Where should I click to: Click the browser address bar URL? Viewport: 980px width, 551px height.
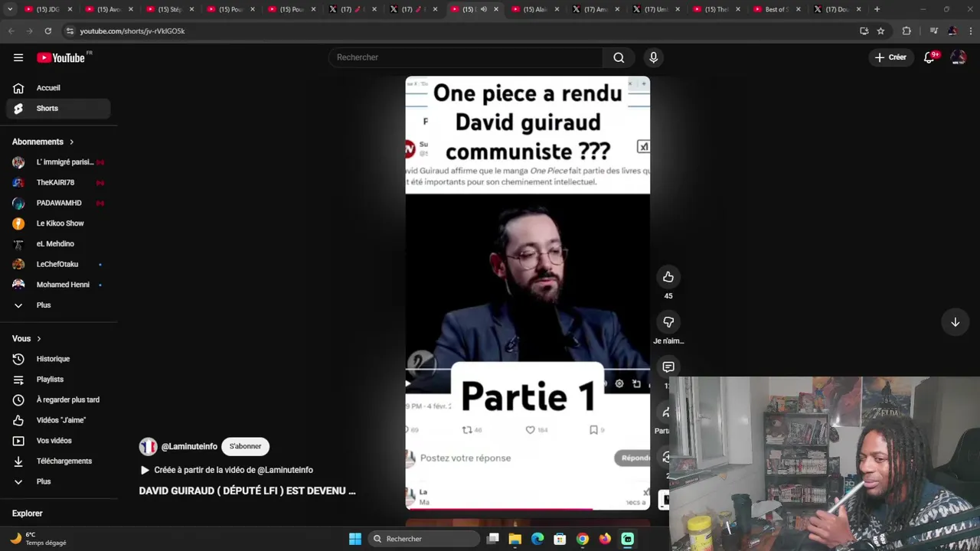coord(132,31)
